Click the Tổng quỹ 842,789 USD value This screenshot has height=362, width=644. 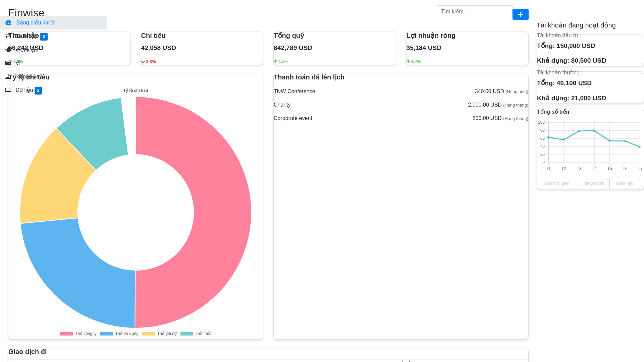coord(293,48)
